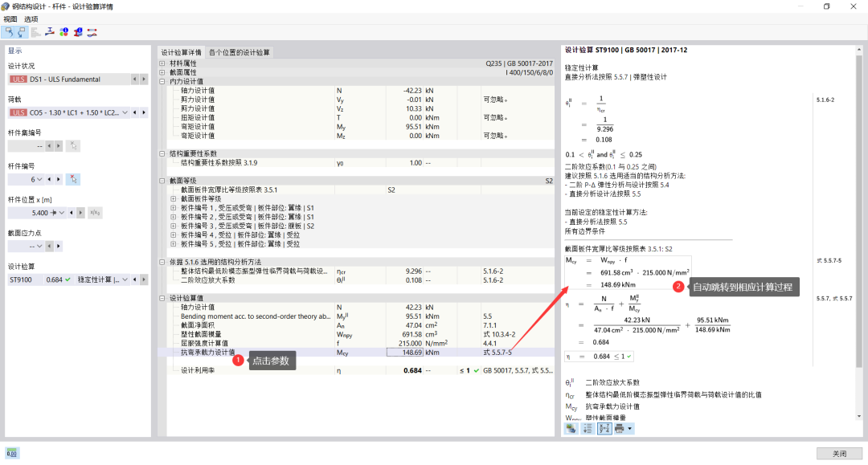Click the 塑性截面模量 Wnpy row
868x465 pixels.
point(355,334)
